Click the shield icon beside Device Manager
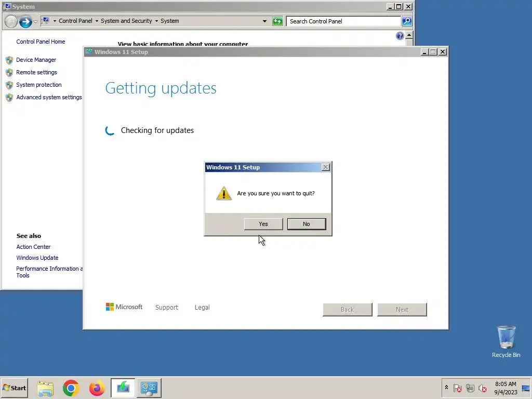 [x=9, y=60]
